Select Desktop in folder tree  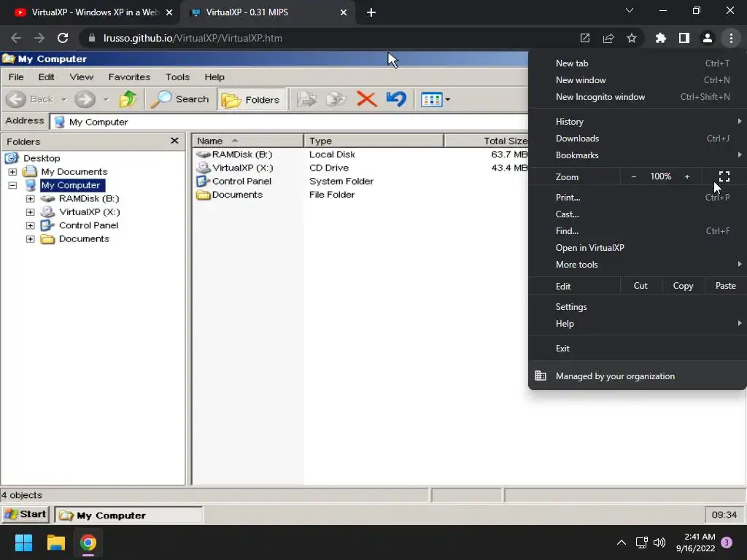click(x=42, y=158)
